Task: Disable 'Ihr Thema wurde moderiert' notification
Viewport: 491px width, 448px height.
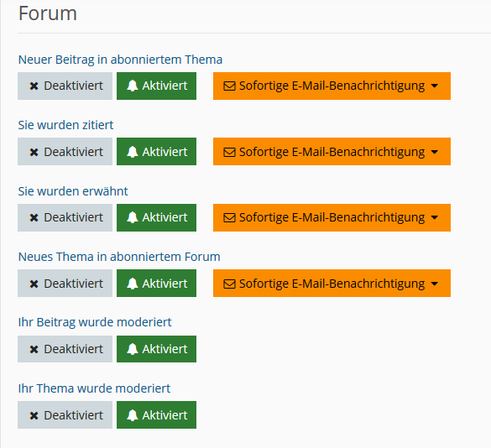Action: pos(65,414)
